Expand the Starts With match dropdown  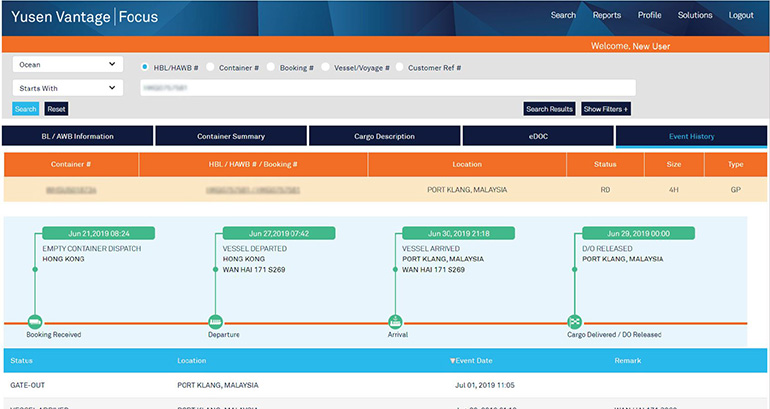[68, 88]
